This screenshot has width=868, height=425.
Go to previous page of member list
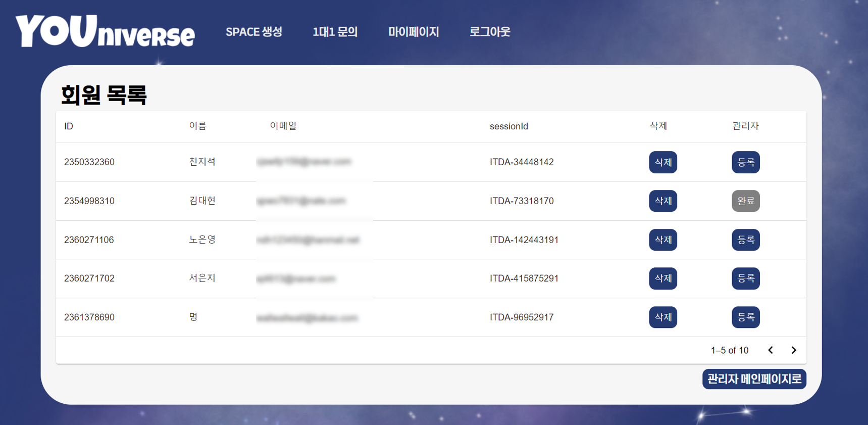pos(771,350)
